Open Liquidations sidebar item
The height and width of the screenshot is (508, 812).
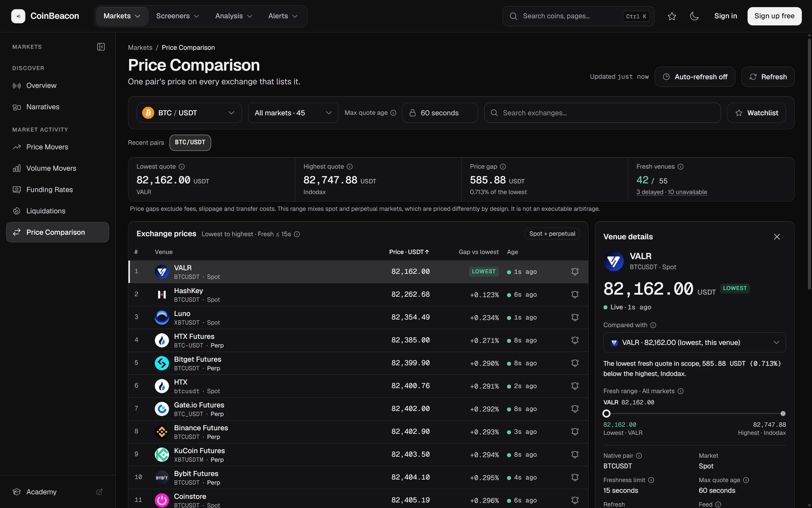pos(57,211)
